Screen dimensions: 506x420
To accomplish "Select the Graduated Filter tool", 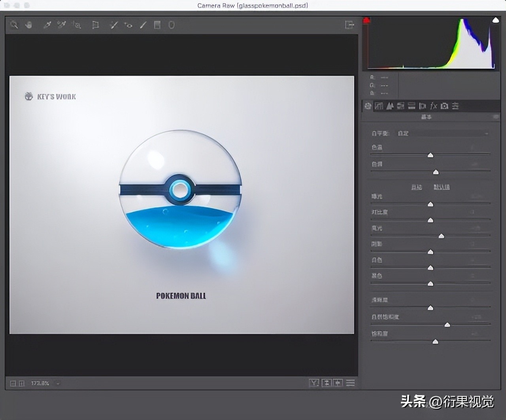I will (x=157, y=25).
